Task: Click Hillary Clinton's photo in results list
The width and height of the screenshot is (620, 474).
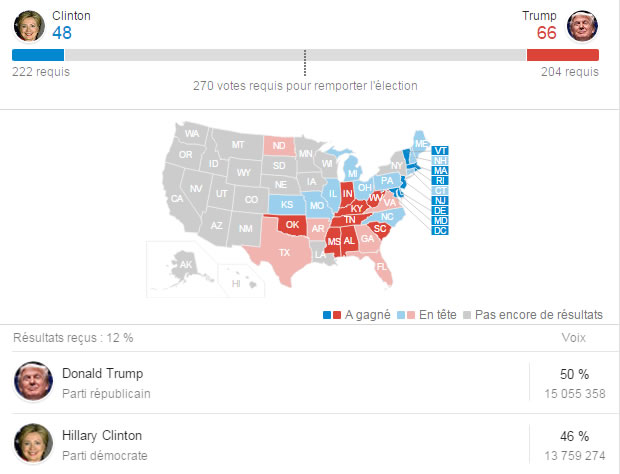Action: click(x=33, y=443)
